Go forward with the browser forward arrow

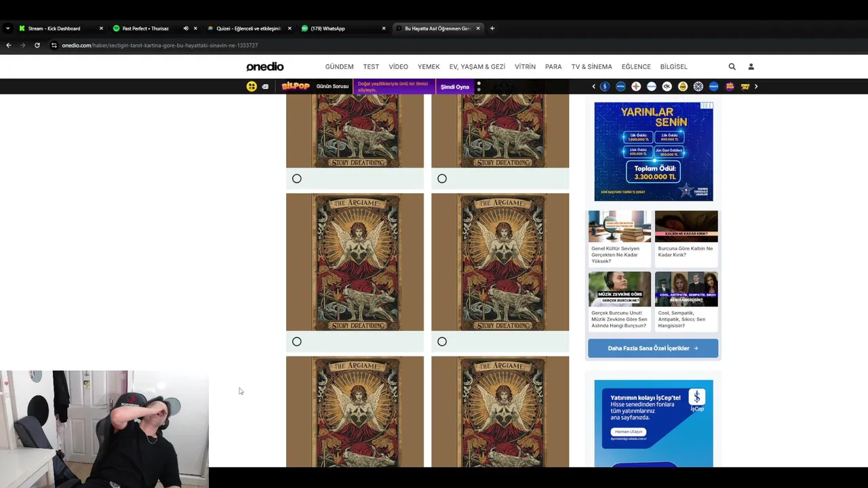(22, 45)
